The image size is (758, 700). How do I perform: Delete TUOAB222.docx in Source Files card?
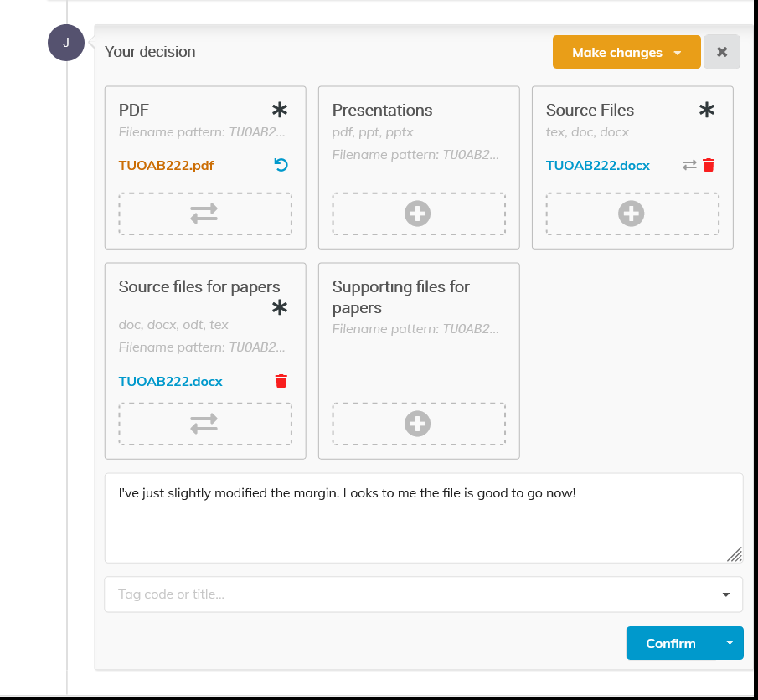[709, 165]
